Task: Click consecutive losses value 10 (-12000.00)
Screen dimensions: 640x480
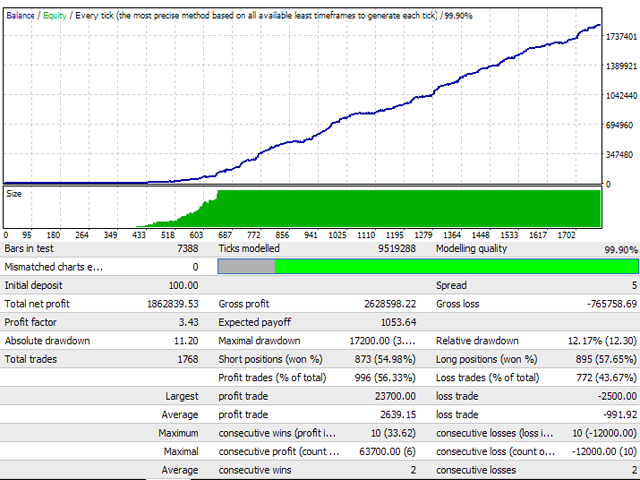Action: tap(604, 433)
